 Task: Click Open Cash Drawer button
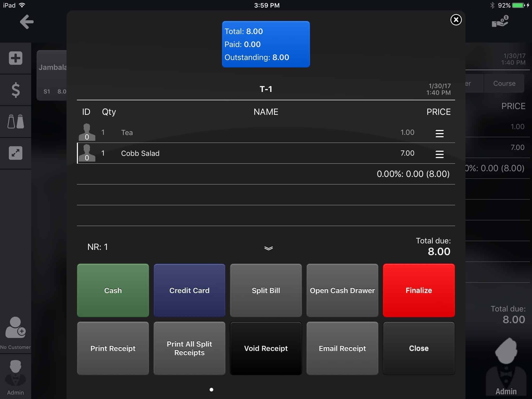342,290
